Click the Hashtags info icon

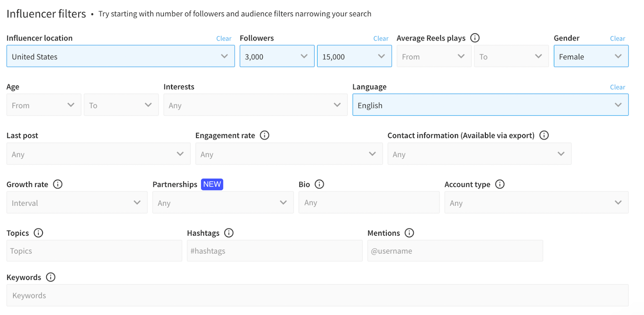click(229, 233)
